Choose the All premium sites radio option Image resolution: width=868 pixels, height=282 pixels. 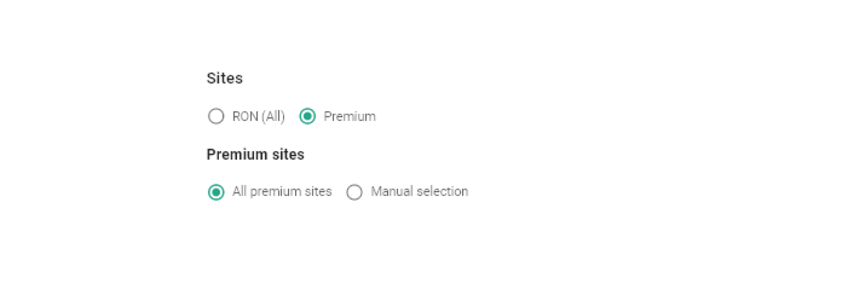click(x=216, y=192)
